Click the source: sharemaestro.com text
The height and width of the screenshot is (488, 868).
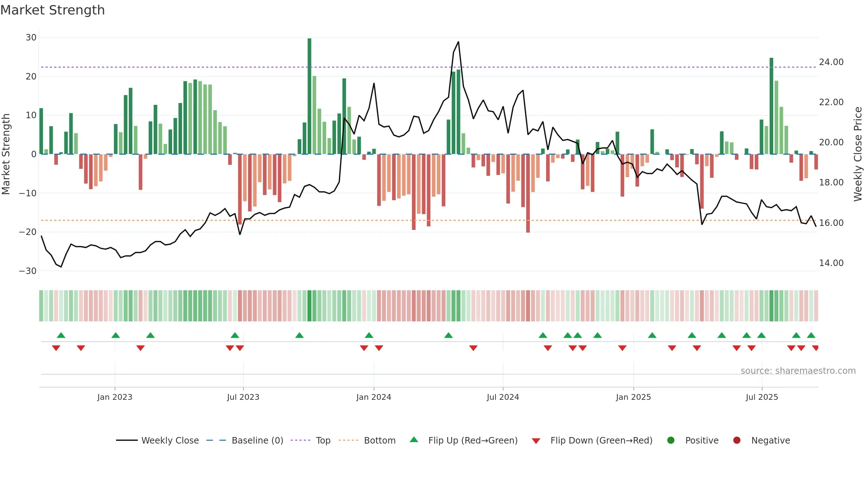click(x=798, y=371)
